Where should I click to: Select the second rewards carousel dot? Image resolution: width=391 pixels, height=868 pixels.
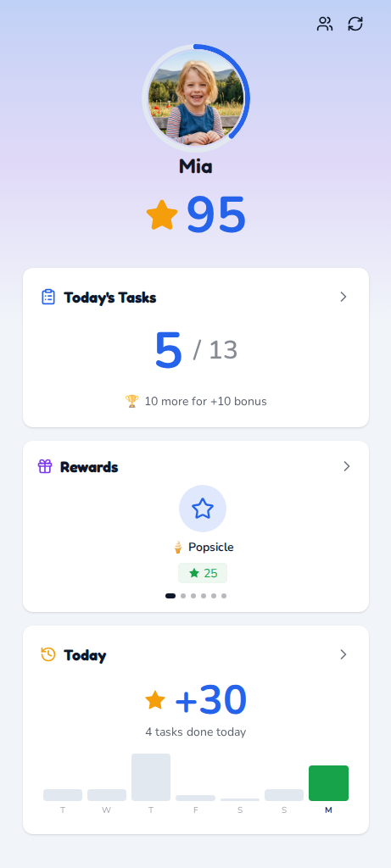(x=183, y=596)
